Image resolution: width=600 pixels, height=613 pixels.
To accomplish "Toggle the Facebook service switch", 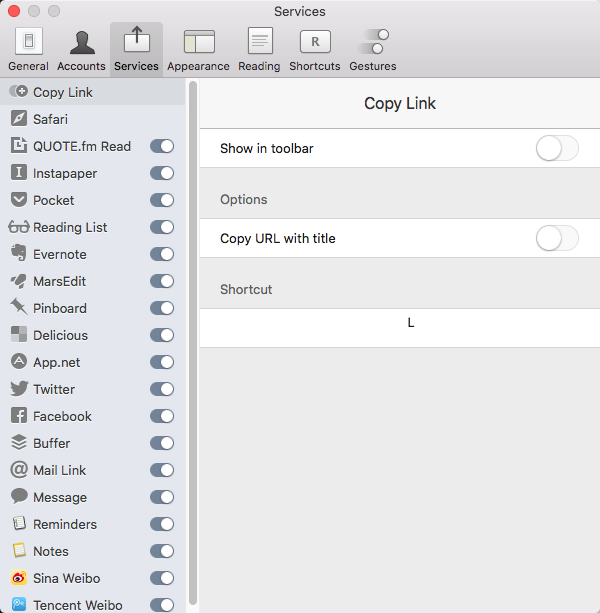I will point(162,416).
